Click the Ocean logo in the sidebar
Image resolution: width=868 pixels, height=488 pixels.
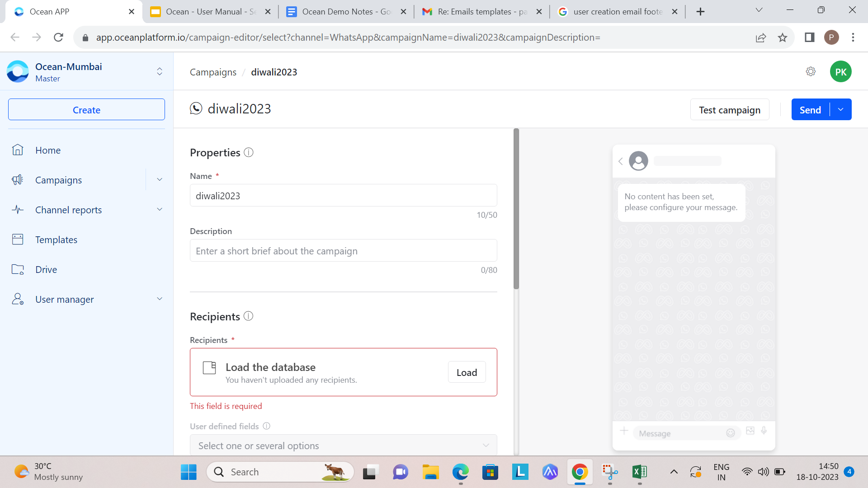point(18,71)
